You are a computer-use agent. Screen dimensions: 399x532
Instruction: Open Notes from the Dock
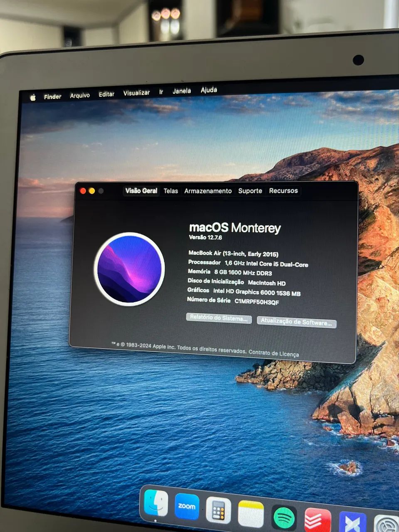click(251, 514)
